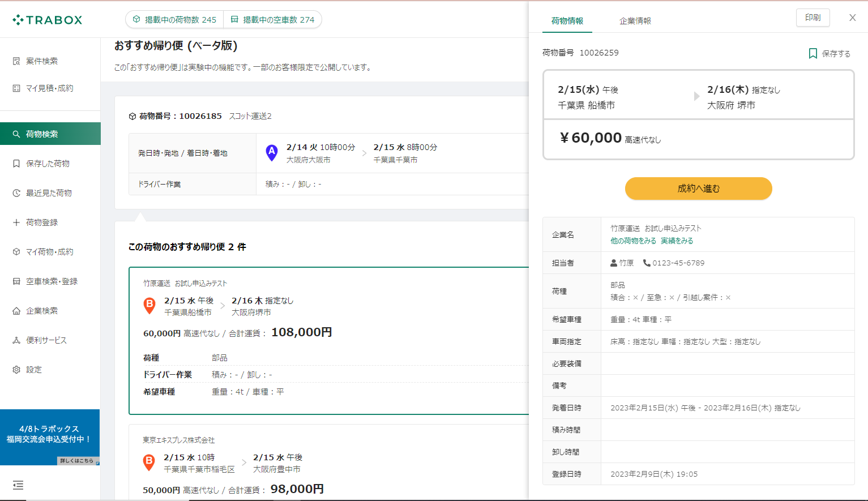
Task: Click the gear icon beside 設定
Action: (16, 370)
